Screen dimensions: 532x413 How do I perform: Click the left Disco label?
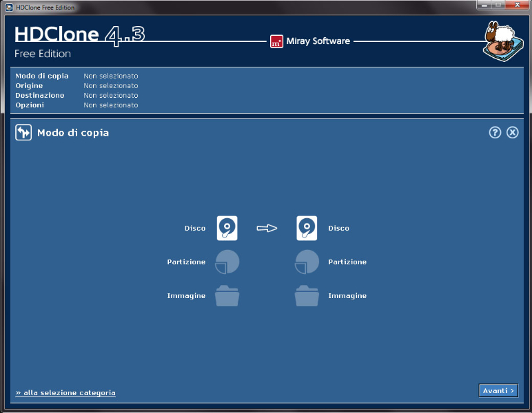pos(195,229)
